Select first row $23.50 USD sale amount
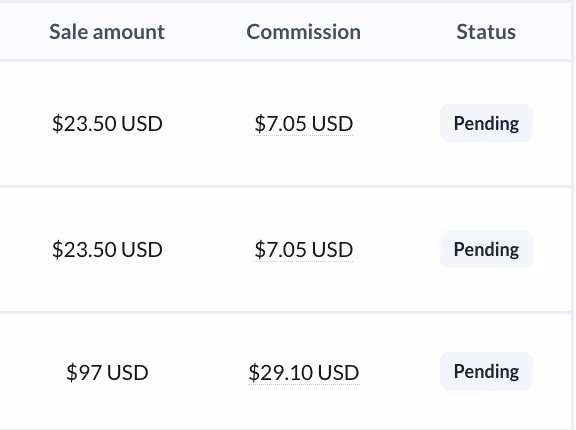This screenshot has width=576, height=430. click(107, 123)
